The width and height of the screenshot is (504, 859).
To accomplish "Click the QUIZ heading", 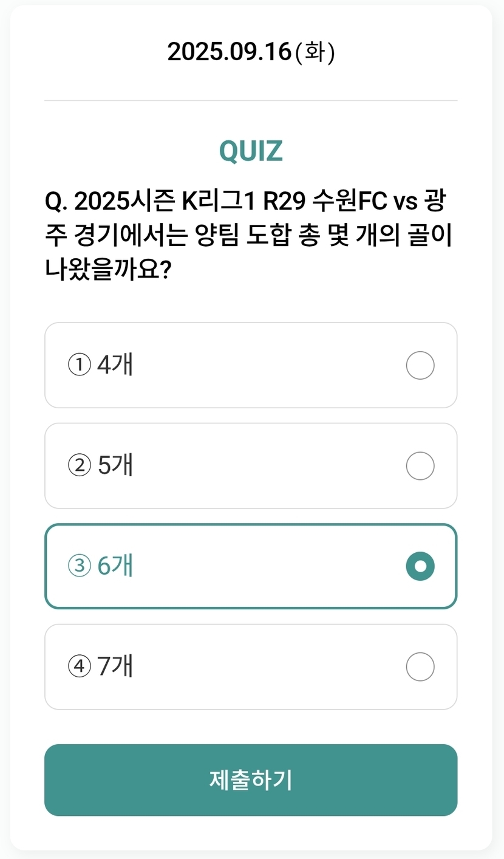I will point(251,151).
